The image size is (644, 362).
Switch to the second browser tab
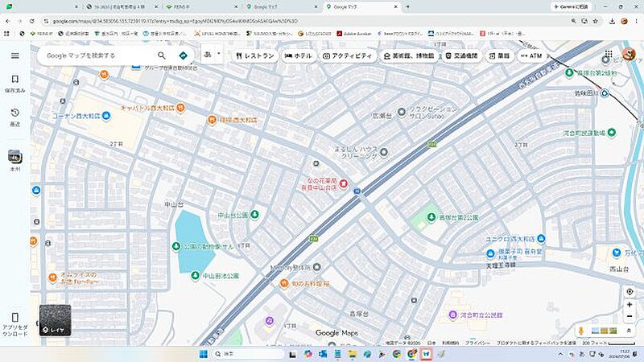pos(122,7)
